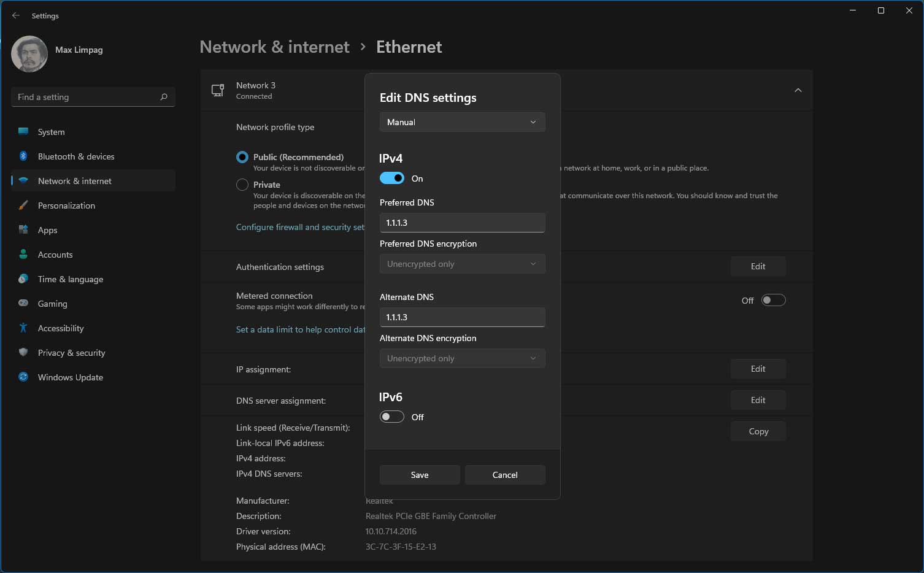Viewport: 924px width, 573px height.
Task: Click the System monitor icon
Action: [x=23, y=131]
